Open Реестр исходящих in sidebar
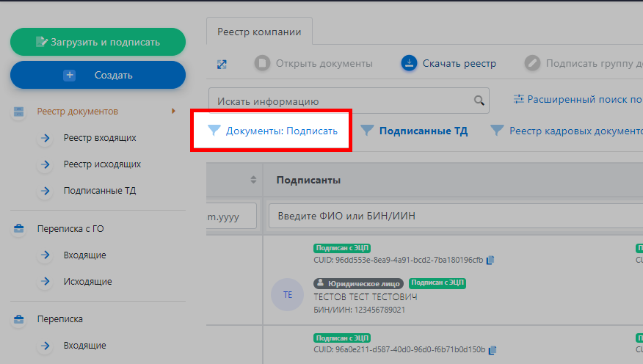The width and height of the screenshot is (643, 364). pos(102,164)
